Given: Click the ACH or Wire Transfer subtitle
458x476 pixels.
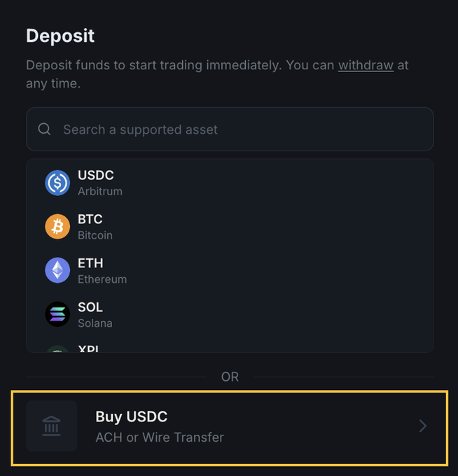Looking at the screenshot, I should [160, 437].
